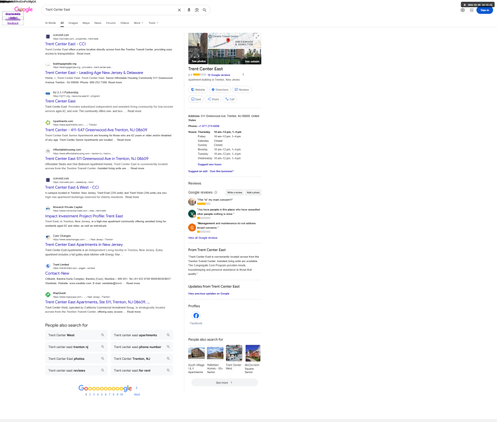Click 'View all Google reviews' link
This screenshot has width=500, height=422.
click(203, 238)
